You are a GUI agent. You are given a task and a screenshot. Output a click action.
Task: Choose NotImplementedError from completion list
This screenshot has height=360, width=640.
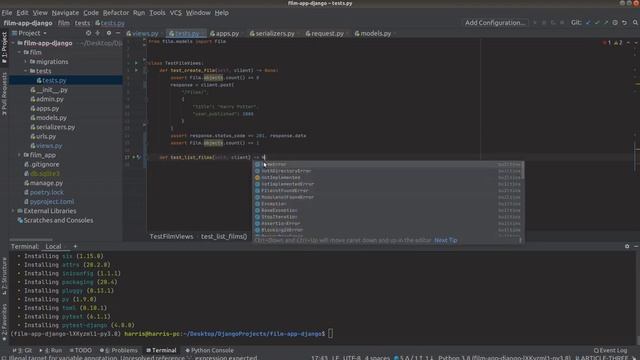pyautogui.click(x=387, y=184)
